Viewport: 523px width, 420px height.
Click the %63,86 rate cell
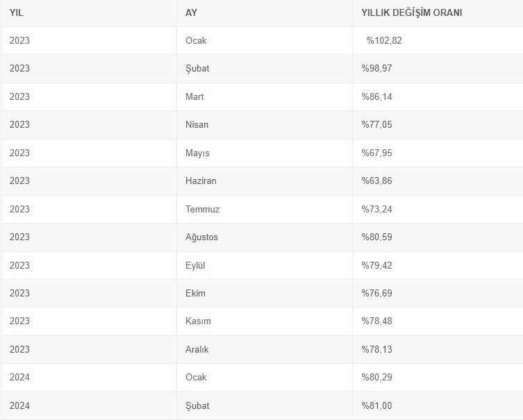(x=376, y=180)
